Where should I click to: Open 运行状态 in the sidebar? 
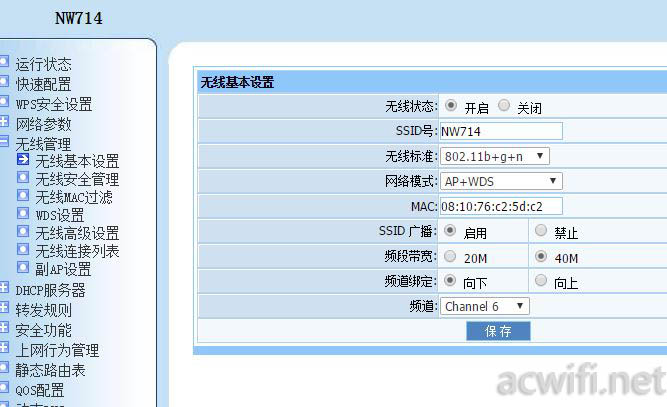43,64
